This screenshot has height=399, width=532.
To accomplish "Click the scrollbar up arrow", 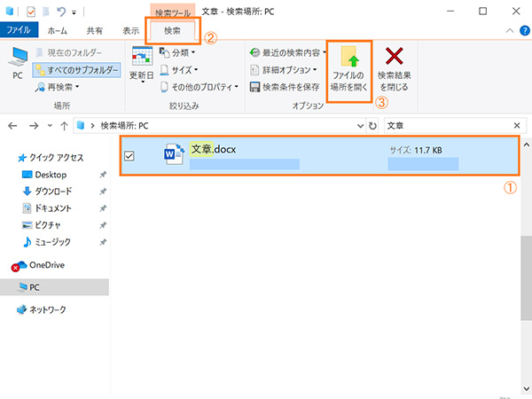I will click(526, 145).
